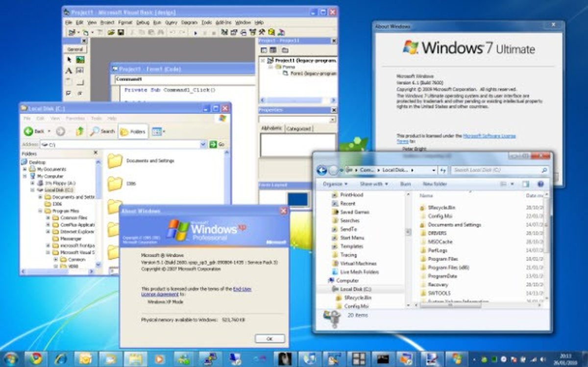Click Burn in Windows 7 Explorer toolbar
Screen dimensions: 588x367
click(405, 184)
